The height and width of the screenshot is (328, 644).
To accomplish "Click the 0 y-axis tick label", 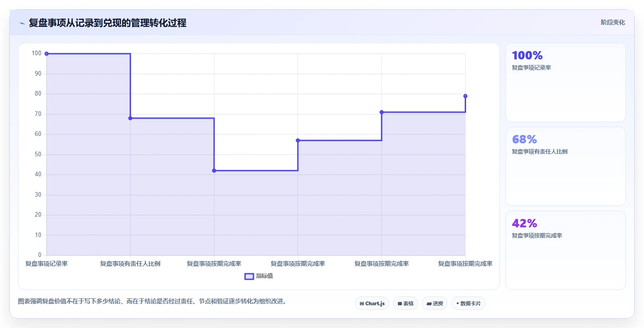I will 40,255.
